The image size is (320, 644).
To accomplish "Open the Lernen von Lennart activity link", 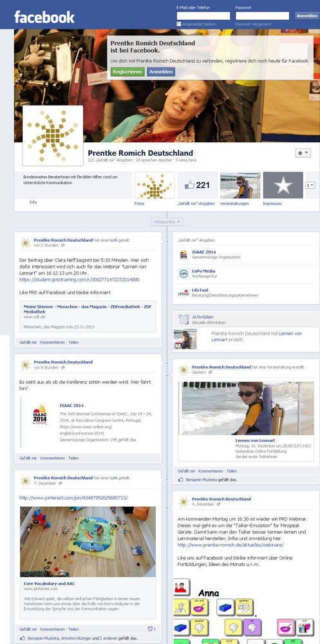I will click(x=257, y=337).
